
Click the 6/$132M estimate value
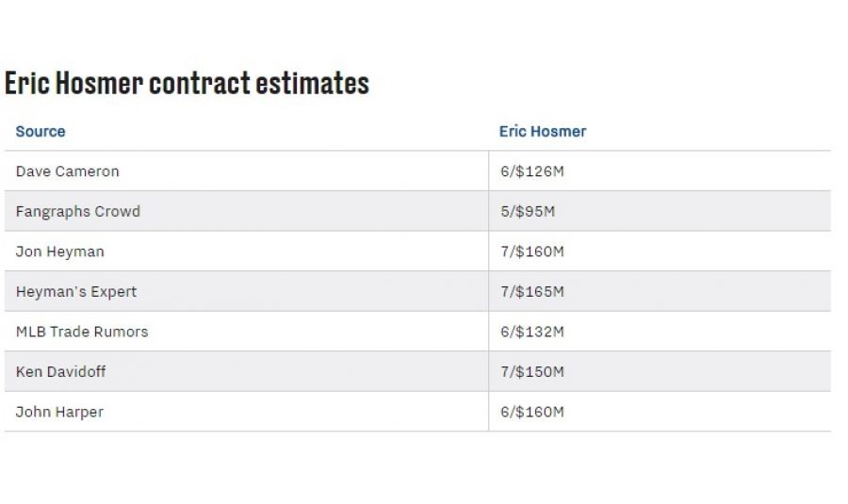pos(532,332)
